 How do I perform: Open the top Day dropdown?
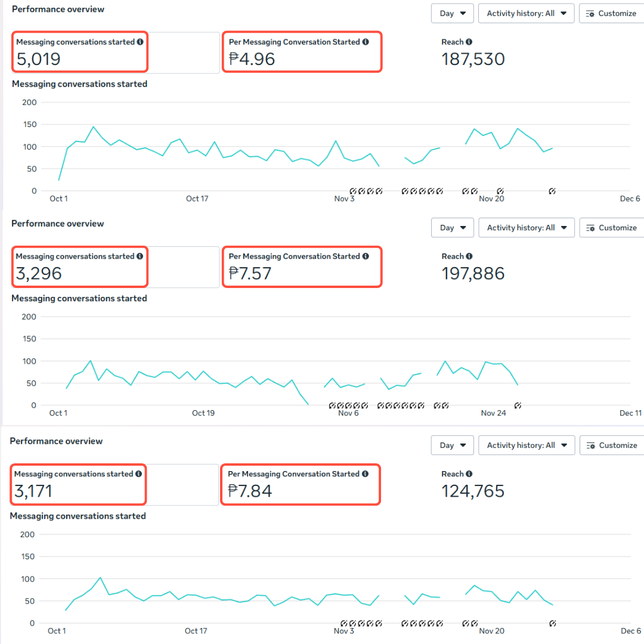click(x=453, y=13)
